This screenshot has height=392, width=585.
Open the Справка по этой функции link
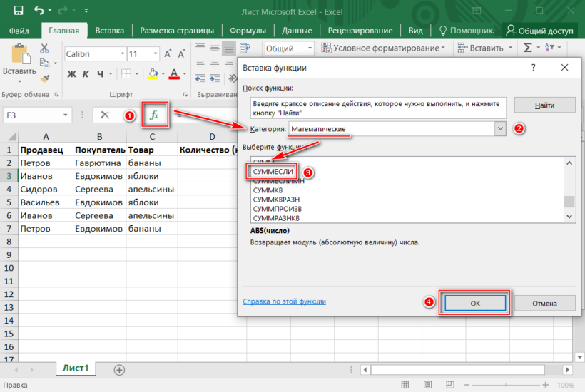(x=284, y=301)
